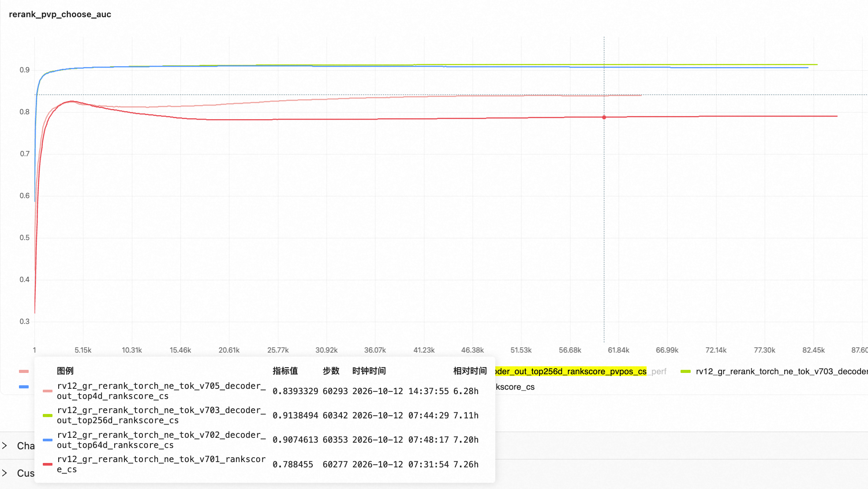This screenshot has width=868, height=489.
Task: Click blue swatch in v702 tooltip row
Action: pos(48,440)
